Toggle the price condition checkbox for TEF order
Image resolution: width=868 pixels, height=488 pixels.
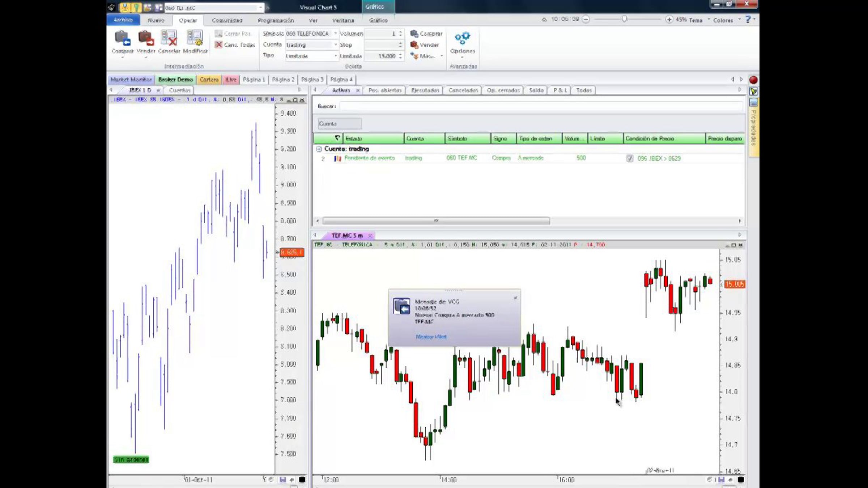coord(630,158)
